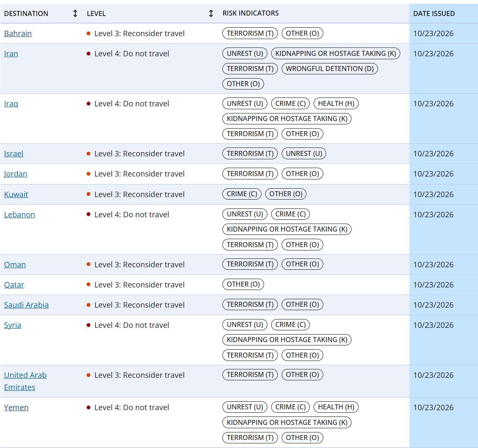Click Other (O) tag in Oman row
Viewport: 478px width, 448px height.
pyautogui.click(x=302, y=264)
